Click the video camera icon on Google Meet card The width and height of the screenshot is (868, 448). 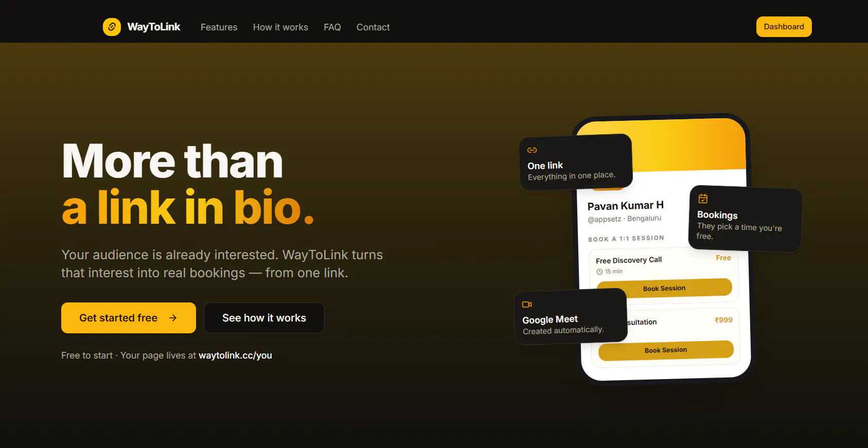[x=527, y=304]
